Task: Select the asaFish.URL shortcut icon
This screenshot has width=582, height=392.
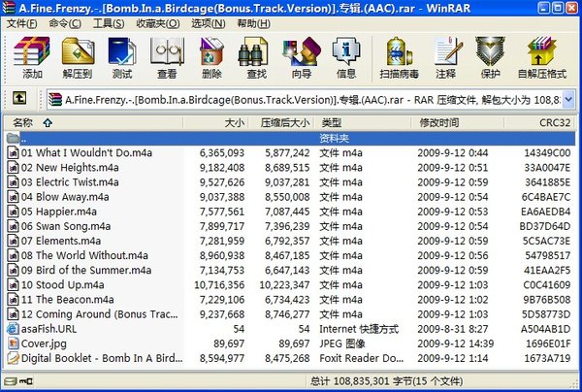Action: coord(13,329)
